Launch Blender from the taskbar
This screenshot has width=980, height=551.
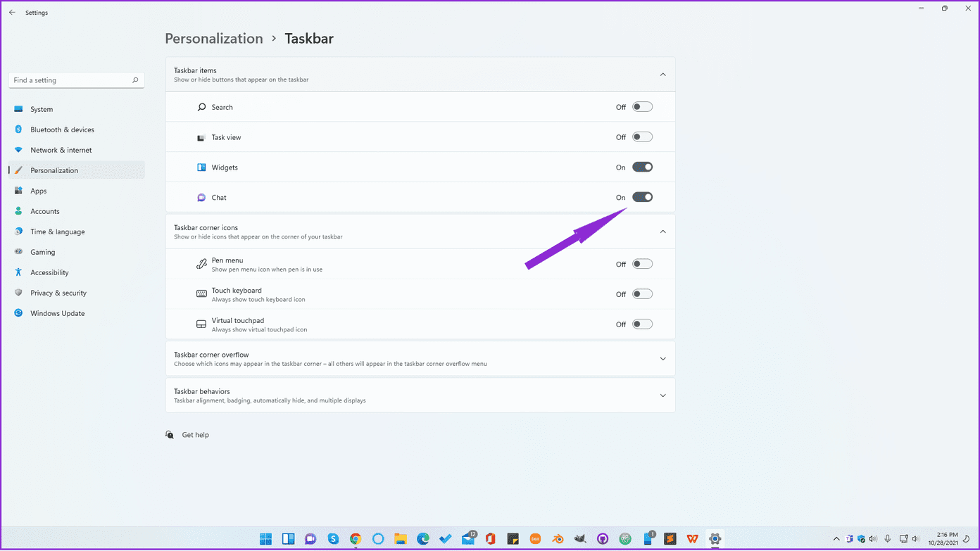click(x=558, y=539)
